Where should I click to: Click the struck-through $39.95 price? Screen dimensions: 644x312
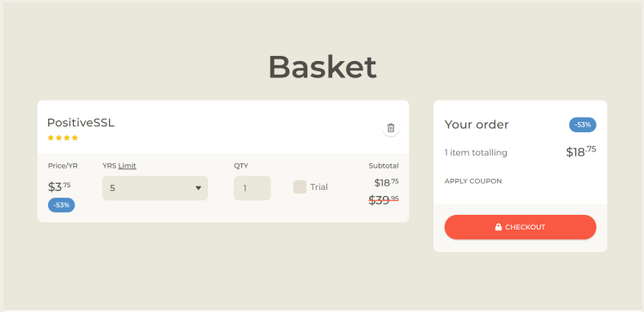coord(383,200)
